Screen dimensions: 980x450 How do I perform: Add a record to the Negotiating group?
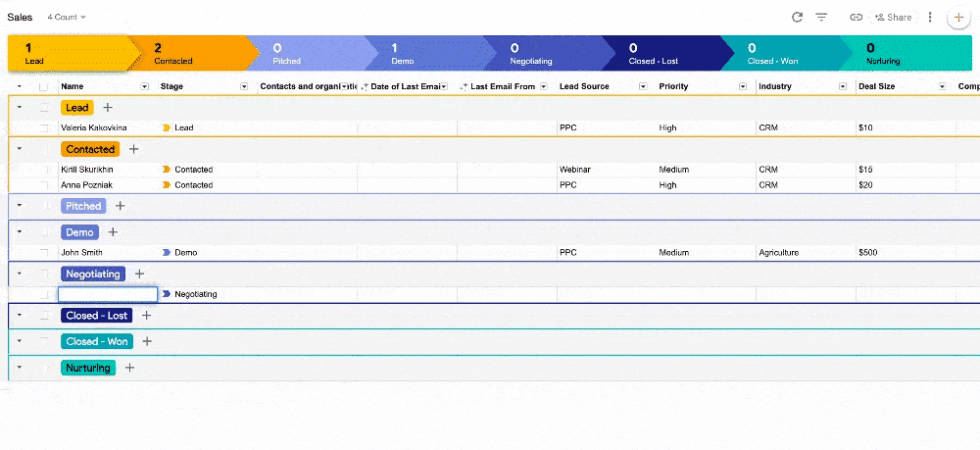tap(140, 274)
